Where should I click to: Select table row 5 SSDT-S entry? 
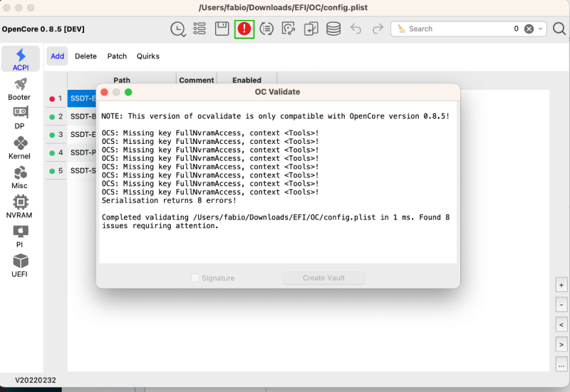pyautogui.click(x=71, y=170)
